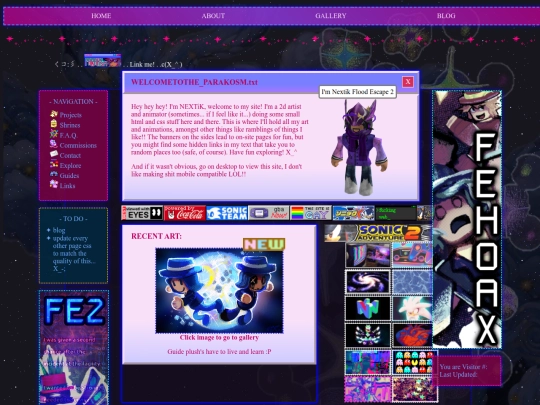This screenshot has height=405, width=540.
Task: Click the 'blog' to-do item
Action: (x=59, y=230)
